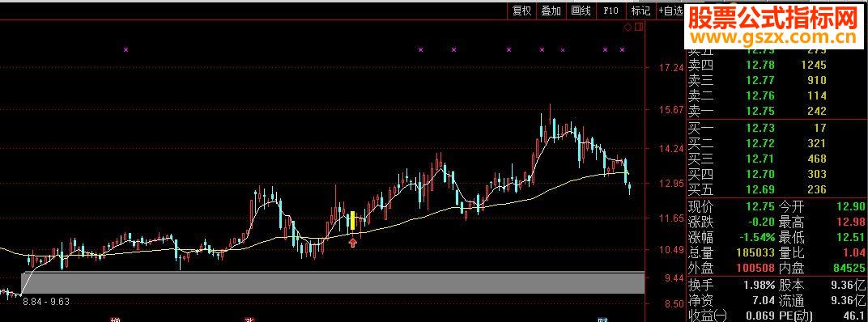Click the gray 8.84 - 9.63 gap zone band
This screenshot has height=322, width=868.
click(333, 282)
